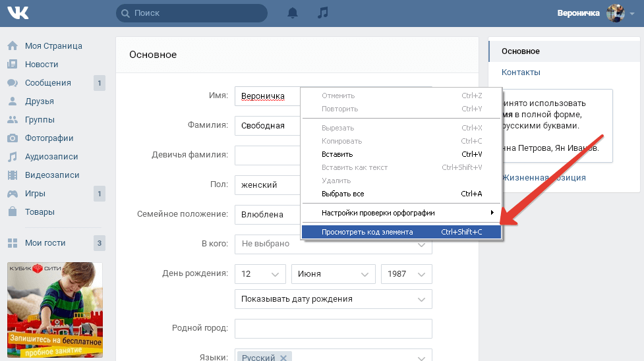Choose Выбрать все from context menu

[401, 194]
